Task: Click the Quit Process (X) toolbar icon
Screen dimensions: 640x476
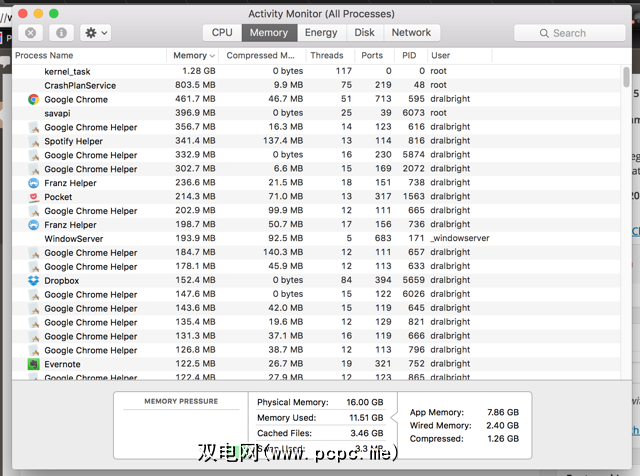Action: pyautogui.click(x=31, y=33)
